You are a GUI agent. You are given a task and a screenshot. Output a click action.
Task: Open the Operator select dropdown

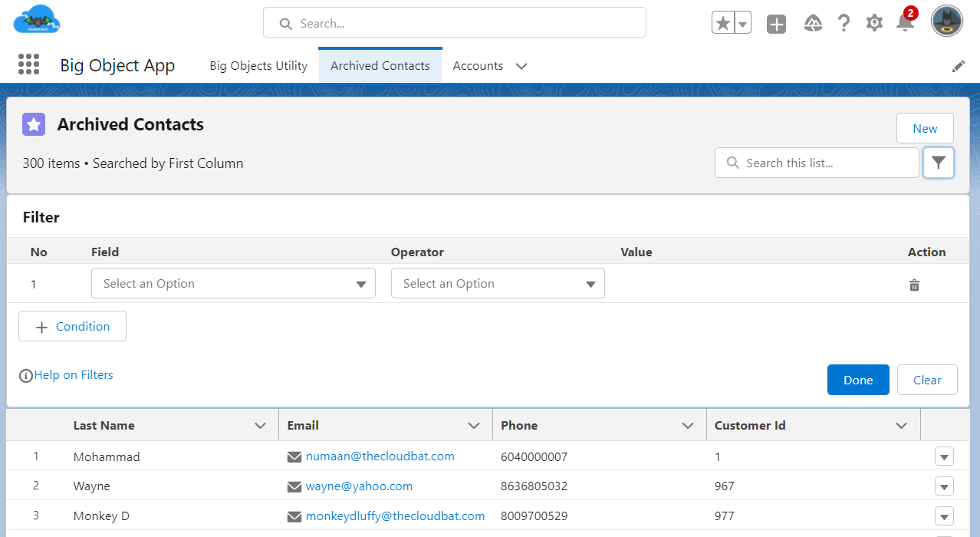[x=498, y=283]
